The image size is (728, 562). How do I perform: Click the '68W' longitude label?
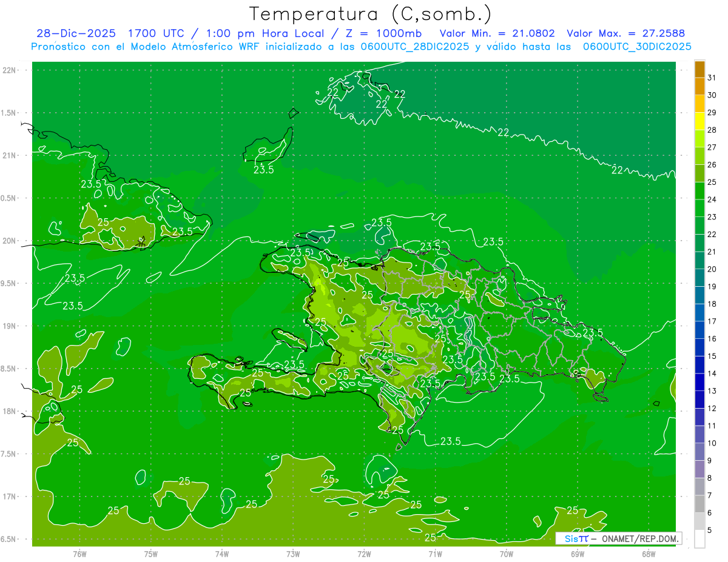tap(649, 554)
